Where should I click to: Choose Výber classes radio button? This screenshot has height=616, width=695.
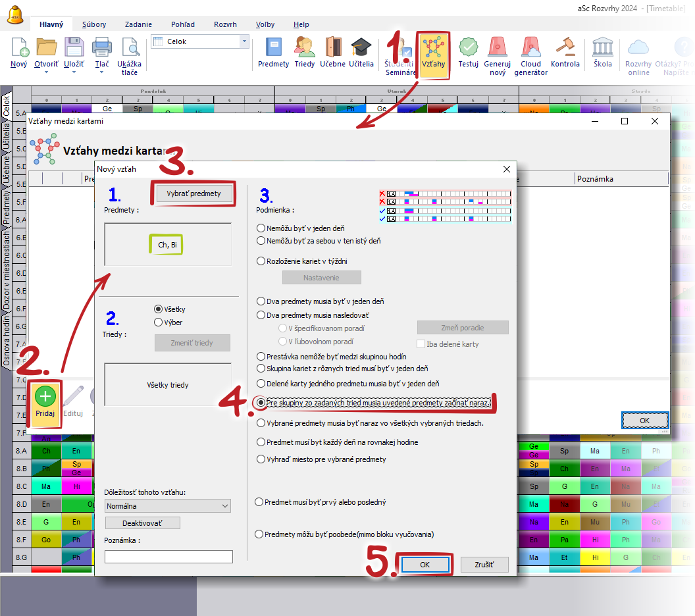158,322
